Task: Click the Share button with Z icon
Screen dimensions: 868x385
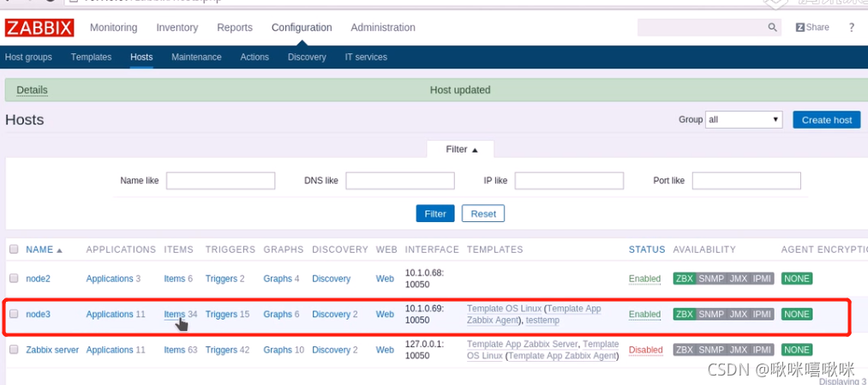Action: coord(812,27)
